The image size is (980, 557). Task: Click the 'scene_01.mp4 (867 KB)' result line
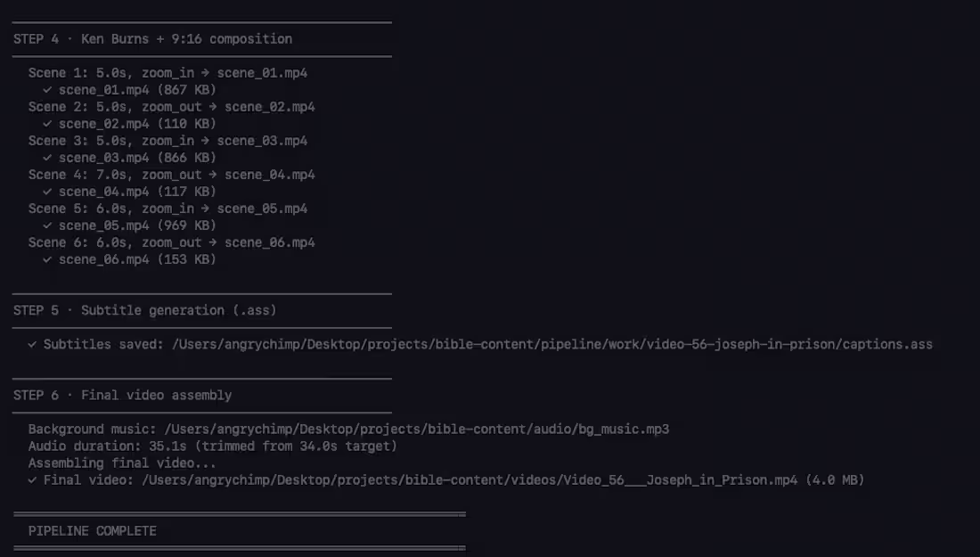[x=129, y=90]
